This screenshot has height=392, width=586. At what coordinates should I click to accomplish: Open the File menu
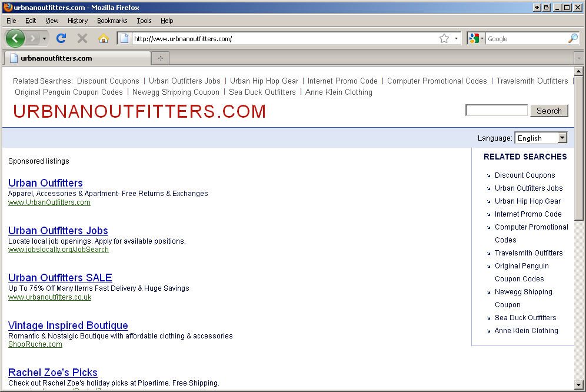click(12, 21)
